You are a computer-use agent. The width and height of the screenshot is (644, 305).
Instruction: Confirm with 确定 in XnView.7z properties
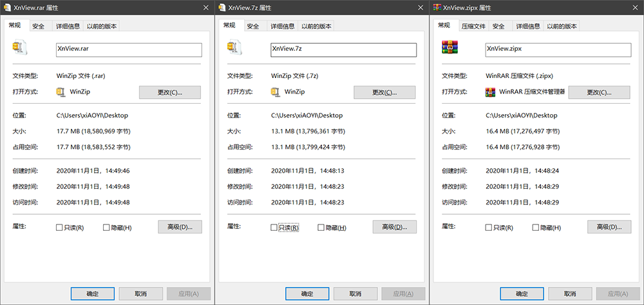coord(307,294)
